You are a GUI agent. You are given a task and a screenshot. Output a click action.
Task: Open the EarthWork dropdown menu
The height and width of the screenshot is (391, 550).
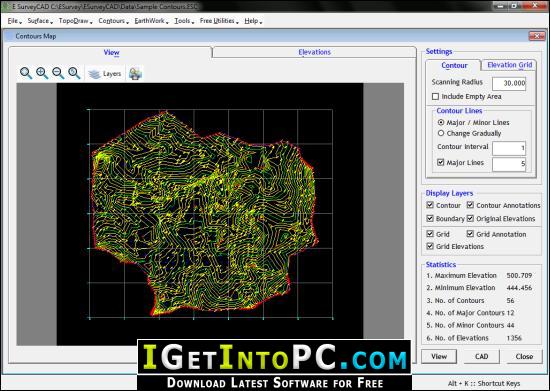[x=151, y=21]
